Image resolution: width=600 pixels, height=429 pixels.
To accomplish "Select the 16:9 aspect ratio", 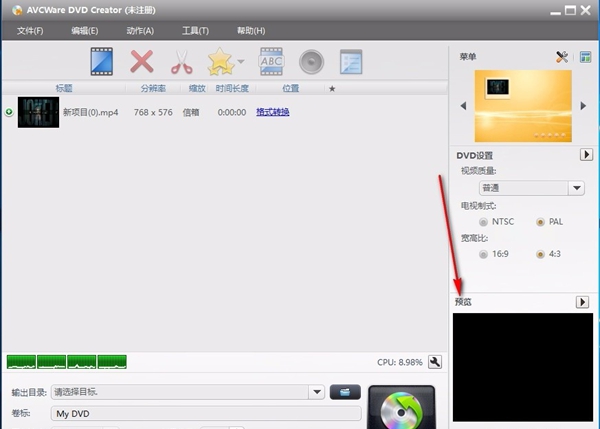I will coord(483,254).
